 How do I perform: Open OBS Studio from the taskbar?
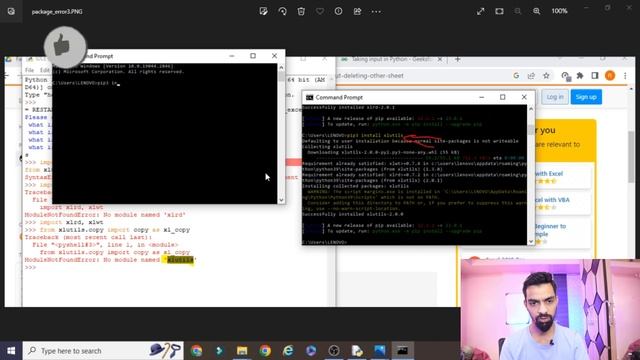pyautogui.click(x=334, y=351)
